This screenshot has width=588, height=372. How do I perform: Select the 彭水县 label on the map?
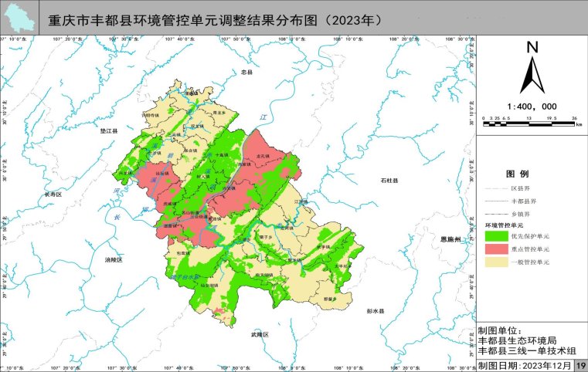[376, 311]
